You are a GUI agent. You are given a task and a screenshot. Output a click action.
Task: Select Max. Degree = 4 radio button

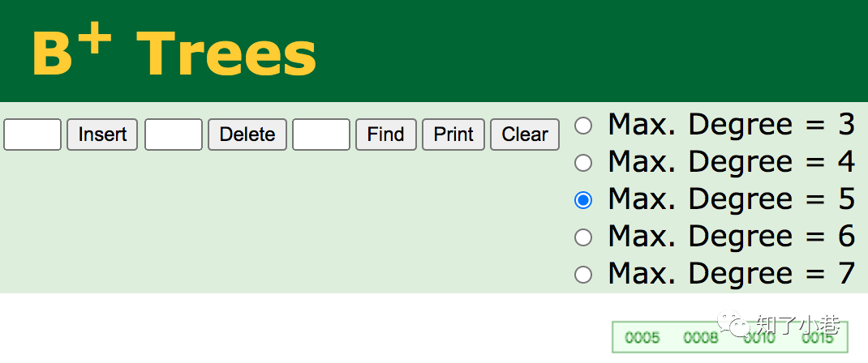[x=583, y=163]
